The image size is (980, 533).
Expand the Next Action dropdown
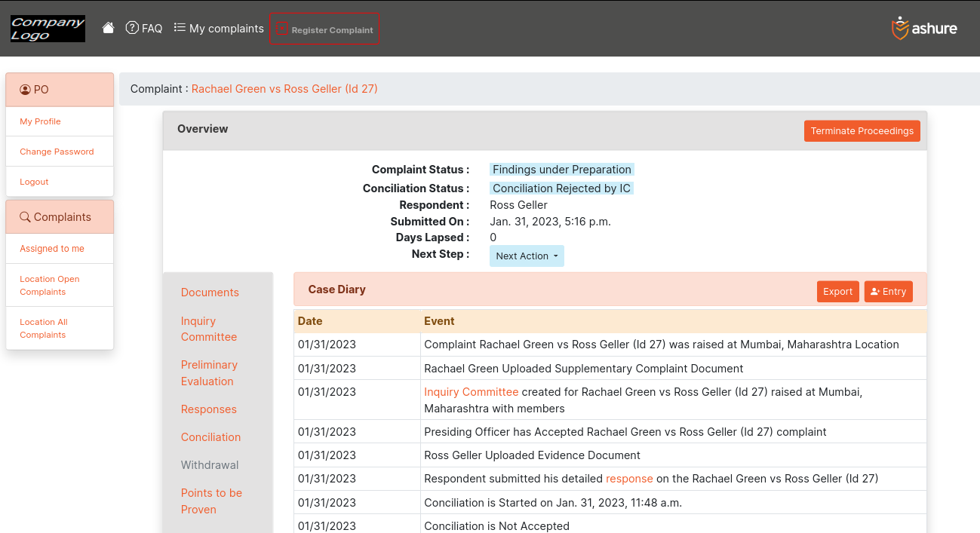coord(527,256)
